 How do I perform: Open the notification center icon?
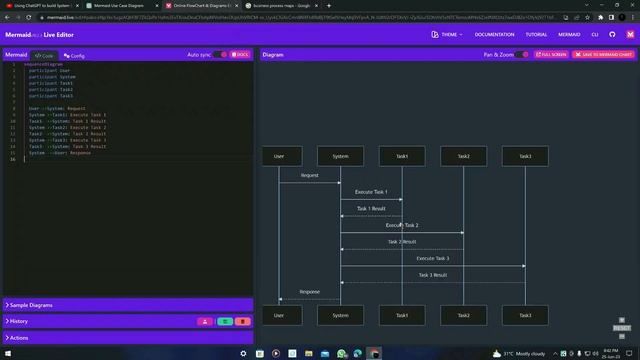click(x=629, y=353)
